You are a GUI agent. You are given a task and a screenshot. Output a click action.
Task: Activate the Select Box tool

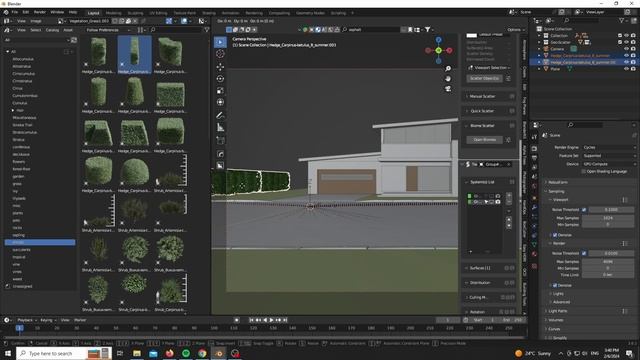pos(220,42)
